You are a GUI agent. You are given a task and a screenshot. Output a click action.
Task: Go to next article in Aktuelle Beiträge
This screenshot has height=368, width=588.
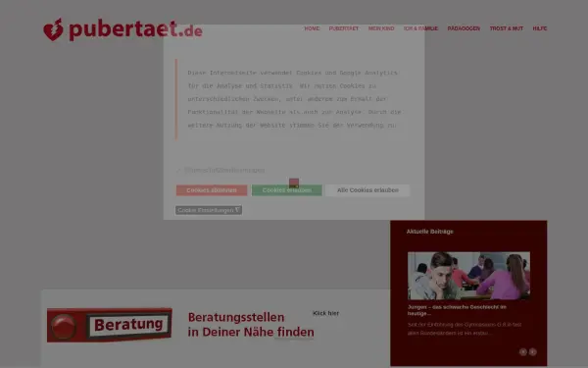coord(532,352)
